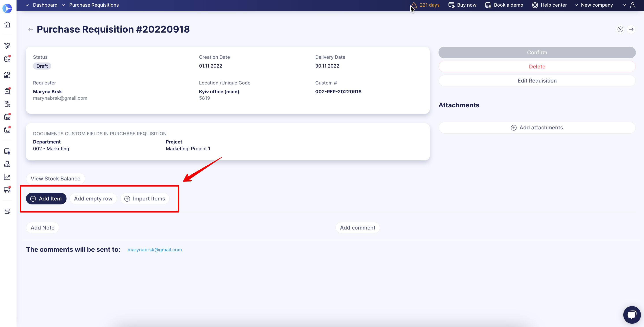
Task: Go to the next requisition with the right arrow
Action: [x=631, y=29]
